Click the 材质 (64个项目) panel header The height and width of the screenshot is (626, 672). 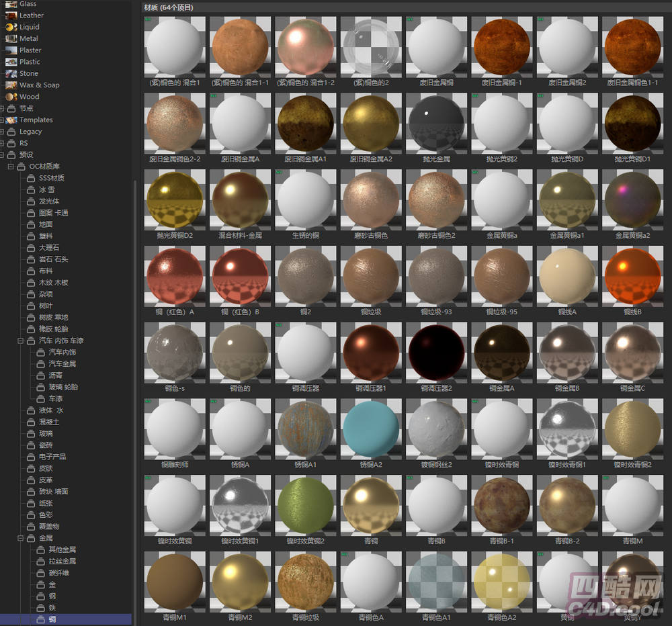(x=169, y=7)
